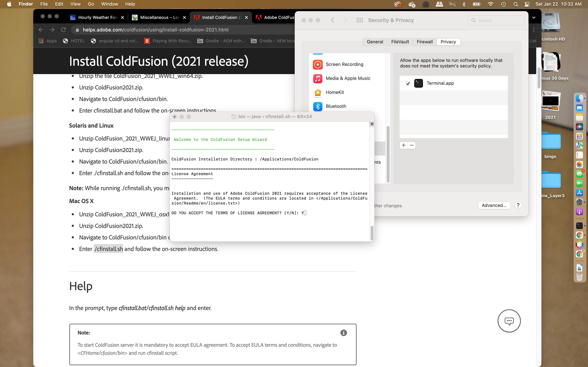Click the plus button to add app
This screenshot has width=588, height=367.
click(404, 145)
